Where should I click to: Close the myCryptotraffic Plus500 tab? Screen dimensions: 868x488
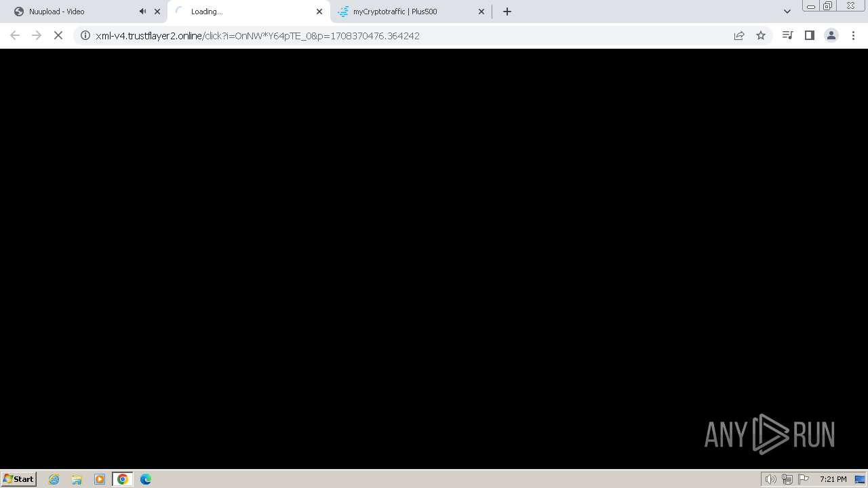pyautogui.click(x=481, y=12)
